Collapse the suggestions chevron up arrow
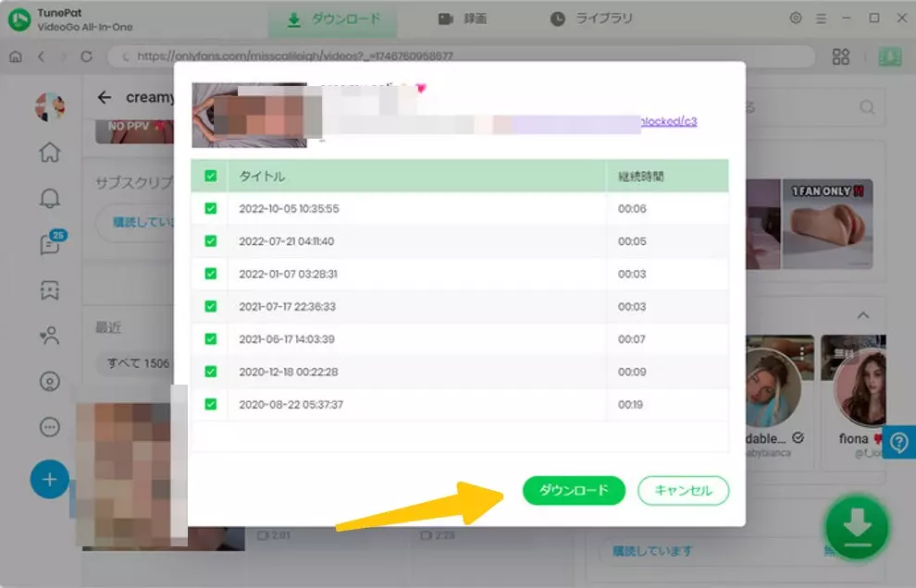Screen dimensions: 916x588 click(x=863, y=315)
